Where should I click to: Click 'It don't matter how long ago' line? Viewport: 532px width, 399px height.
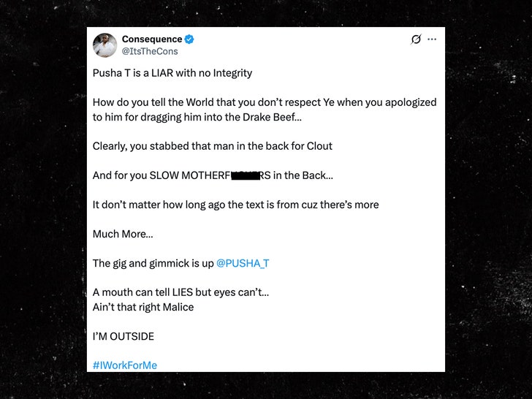click(236, 205)
